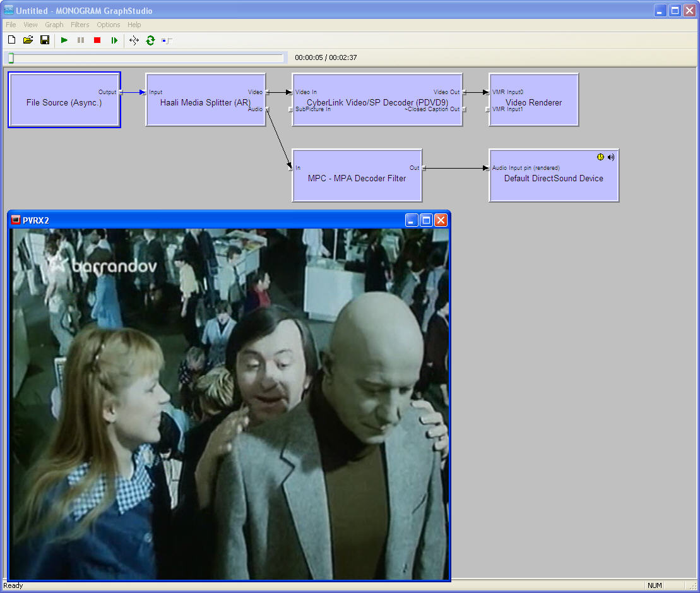Click the small filter insert toolbar icon

167,40
